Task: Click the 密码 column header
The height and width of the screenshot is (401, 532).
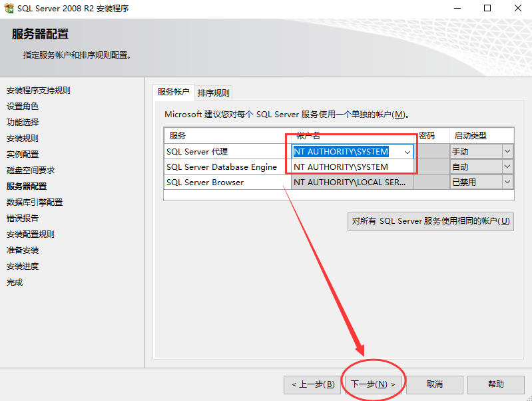Action: click(x=431, y=136)
